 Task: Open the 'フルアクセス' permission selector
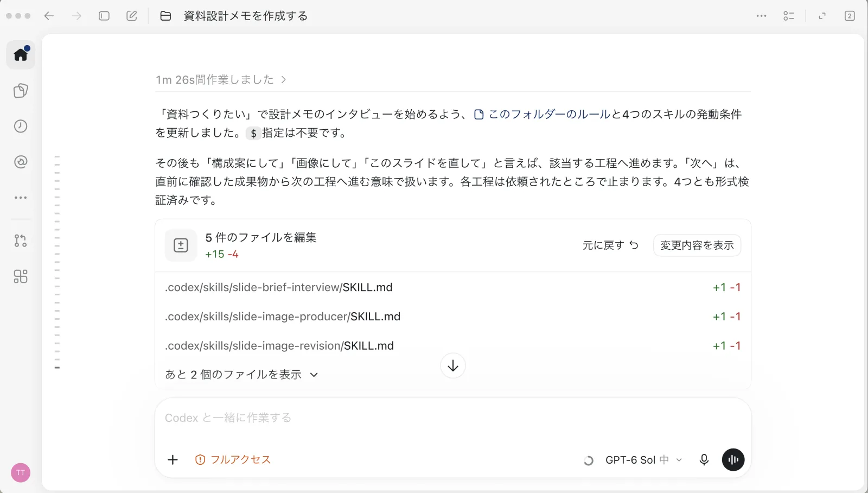233,460
